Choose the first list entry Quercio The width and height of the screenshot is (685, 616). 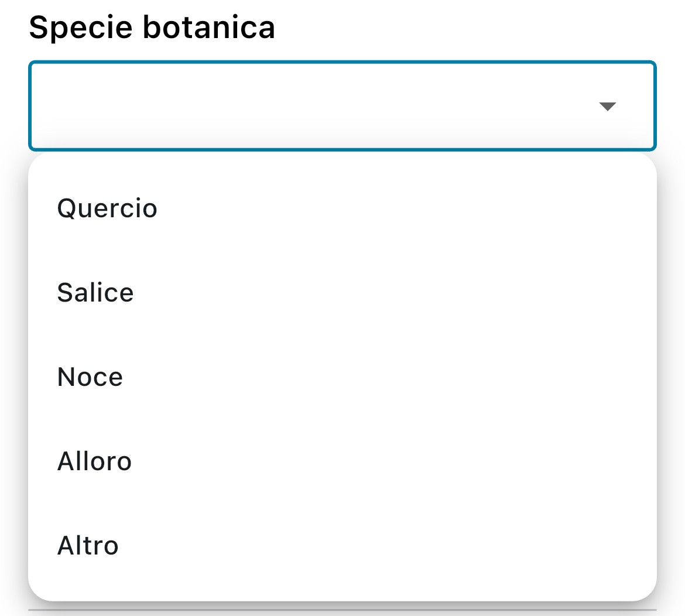pos(107,208)
